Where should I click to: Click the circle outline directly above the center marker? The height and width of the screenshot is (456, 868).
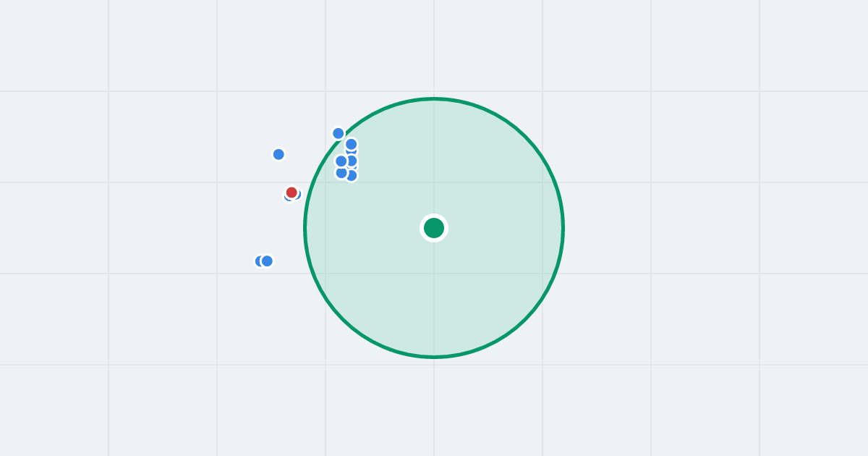coord(434,98)
